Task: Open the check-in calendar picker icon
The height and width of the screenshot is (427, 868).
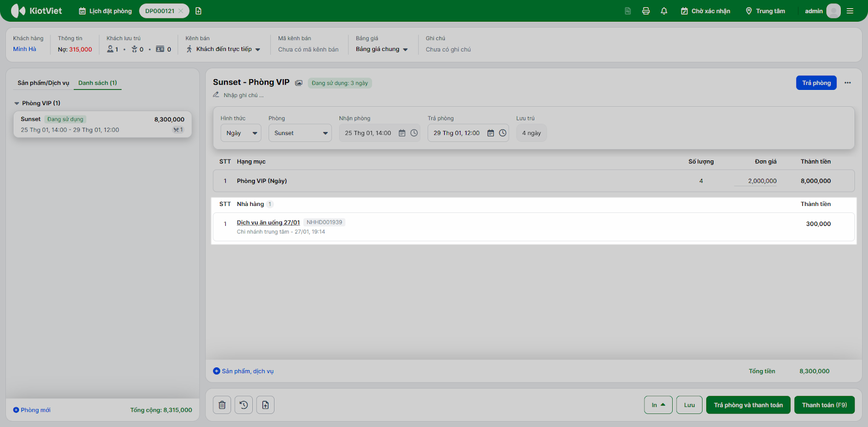Action: point(402,133)
